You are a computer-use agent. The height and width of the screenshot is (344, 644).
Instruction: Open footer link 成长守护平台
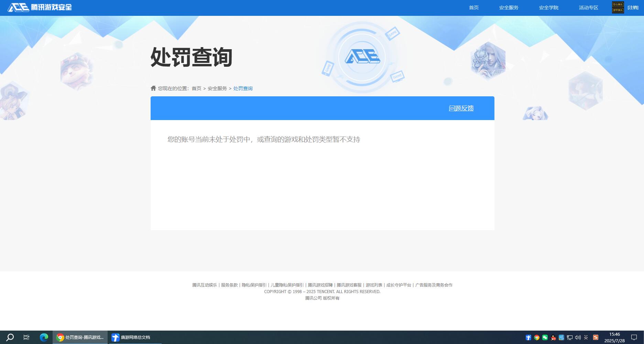pyautogui.click(x=399, y=285)
